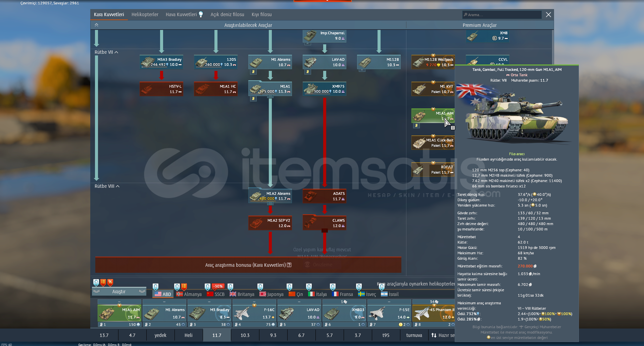Open the Araştır dropdown panel
This screenshot has height=346, width=644.
point(119,292)
